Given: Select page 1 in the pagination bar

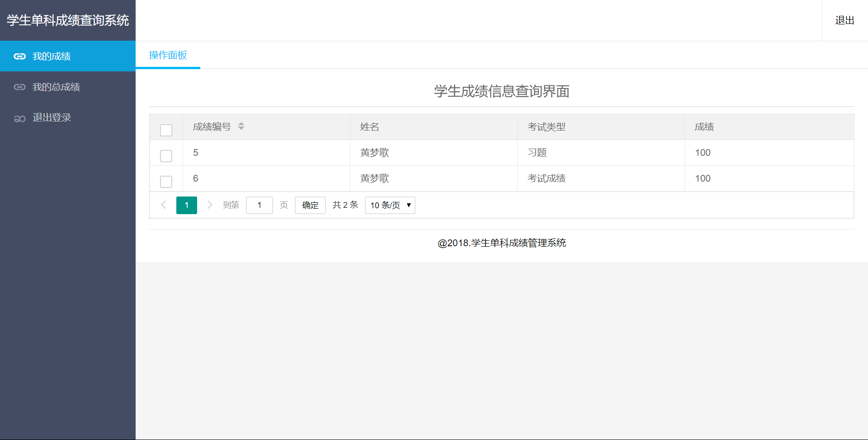Looking at the screenshot, I should [x=186, y=205].
